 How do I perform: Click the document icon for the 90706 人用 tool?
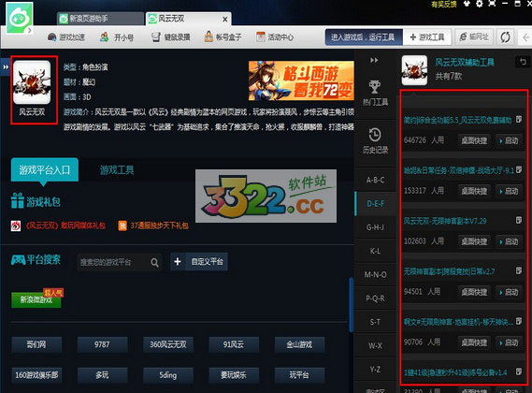click(519, 321)
